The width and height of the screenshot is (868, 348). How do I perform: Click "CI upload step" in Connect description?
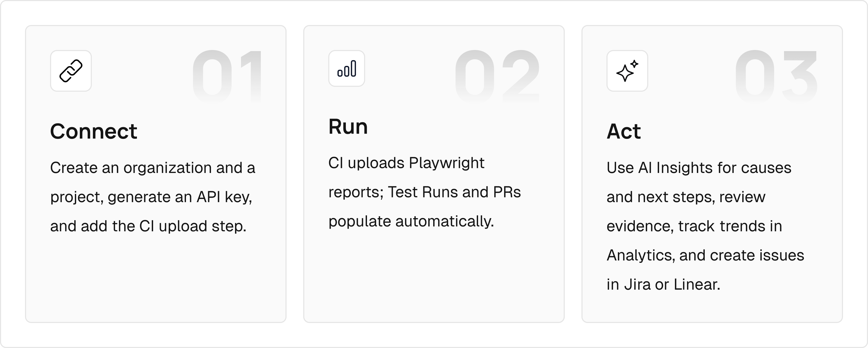pyautogui.click(x=192, y=227)
